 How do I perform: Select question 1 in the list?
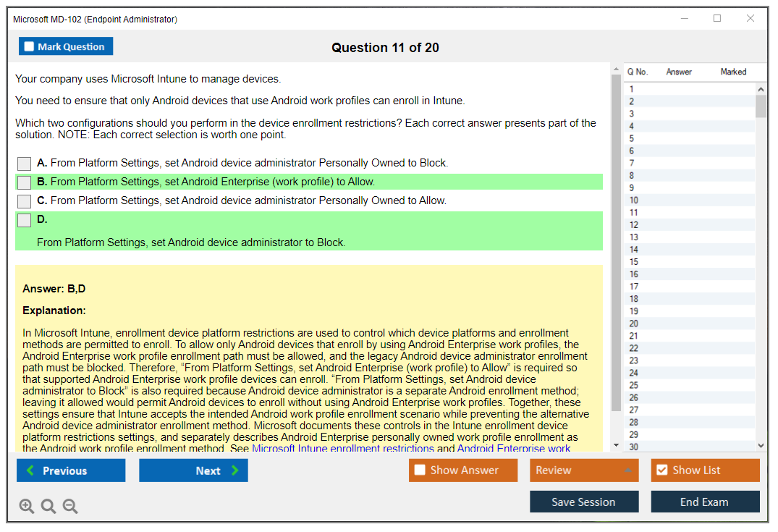[x=690, y=89]
